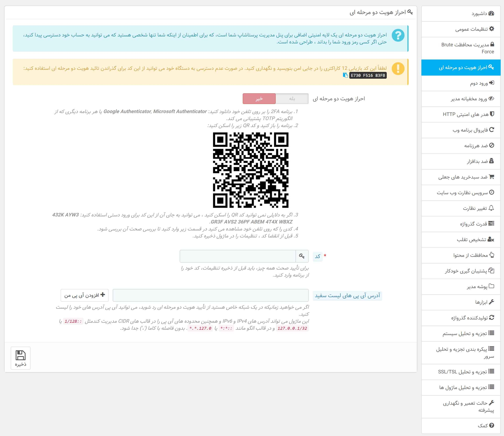Click the yellow exclamation warning icon

[398, 69]
